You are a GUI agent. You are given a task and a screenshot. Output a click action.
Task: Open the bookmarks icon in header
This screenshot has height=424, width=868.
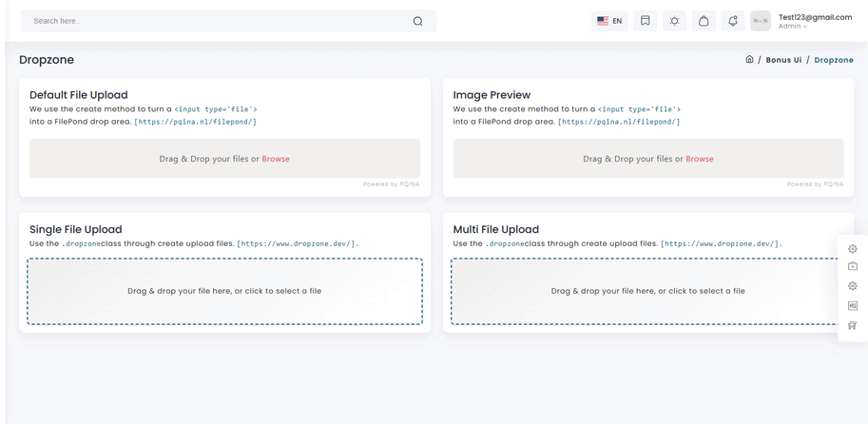tap(646, 21)
